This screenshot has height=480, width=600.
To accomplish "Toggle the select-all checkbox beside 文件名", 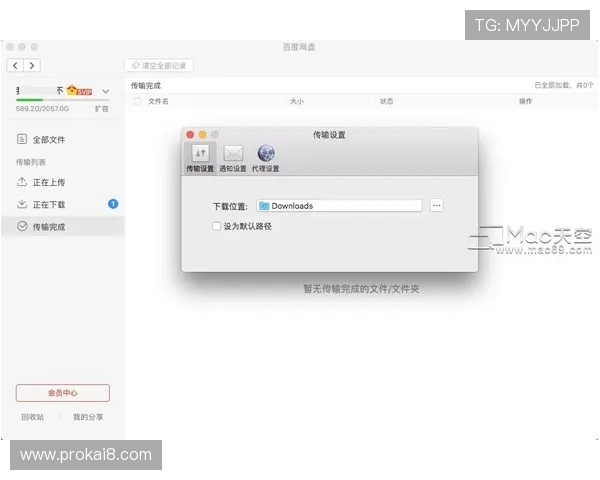I will point(137,101).
